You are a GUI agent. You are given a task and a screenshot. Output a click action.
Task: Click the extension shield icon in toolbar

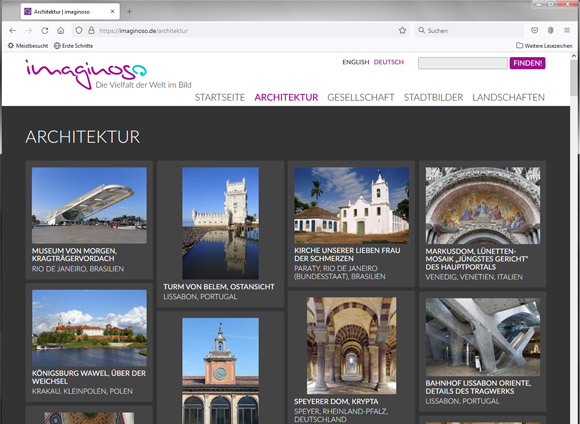pos(550,30)
